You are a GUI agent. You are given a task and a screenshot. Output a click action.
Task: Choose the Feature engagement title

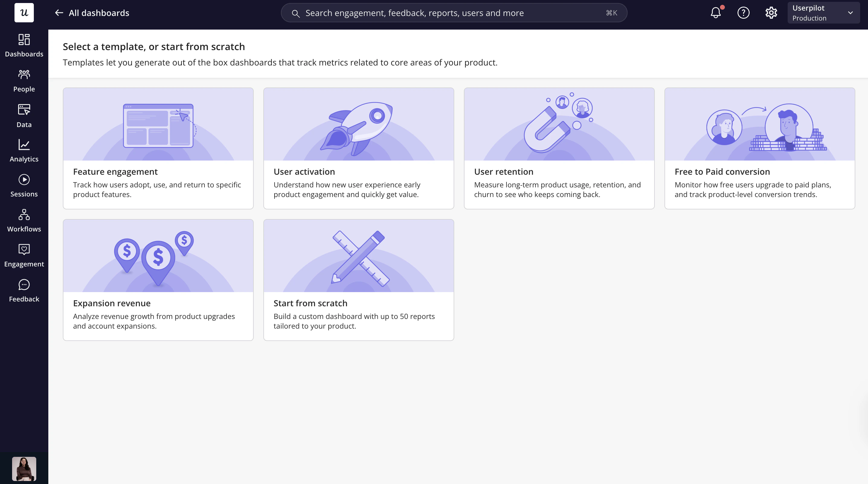pyautogui.click(x=115, y=172)
